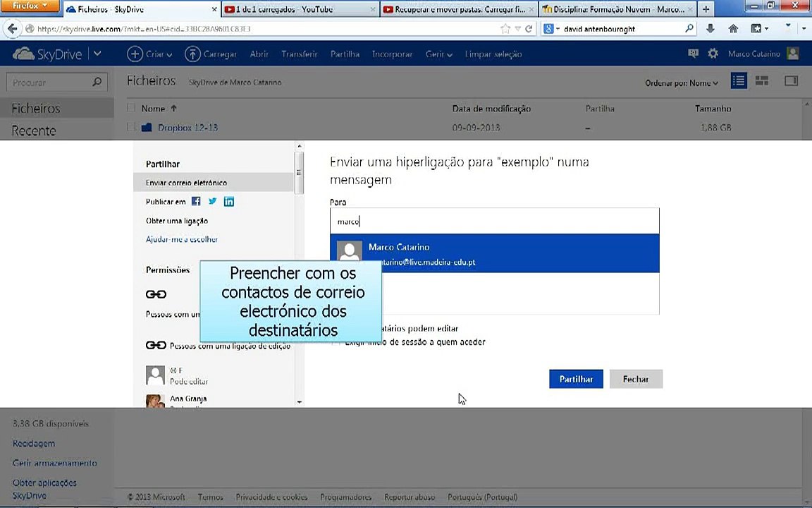The width and height of the screenshot is (812, 508).
Task: Open Obter aplicações SkyDrive link
Action: 44,489
